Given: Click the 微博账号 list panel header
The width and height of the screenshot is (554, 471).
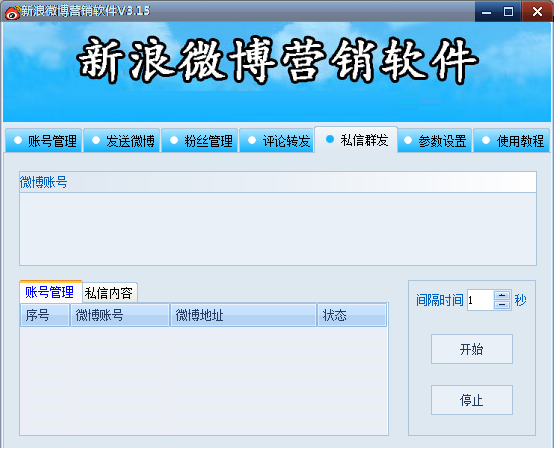Looking at the screenshot, I should 278,182.
